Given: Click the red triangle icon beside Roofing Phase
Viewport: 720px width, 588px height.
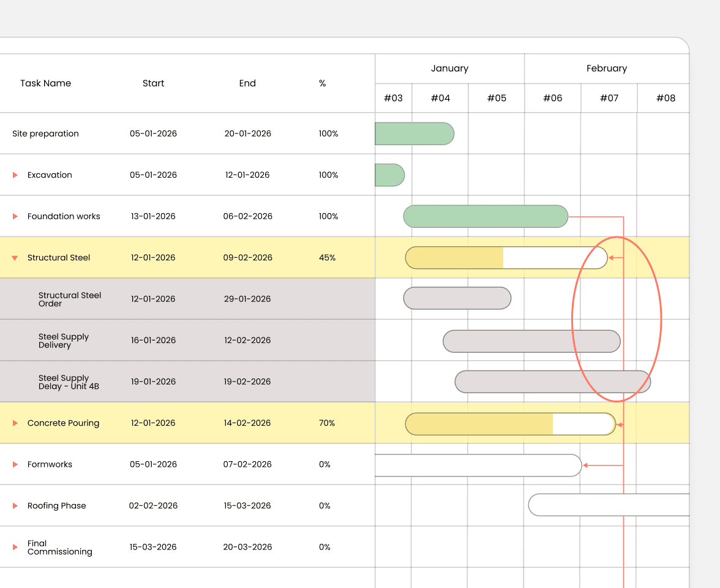Looking at the screenshot, I should coord(14,505).
